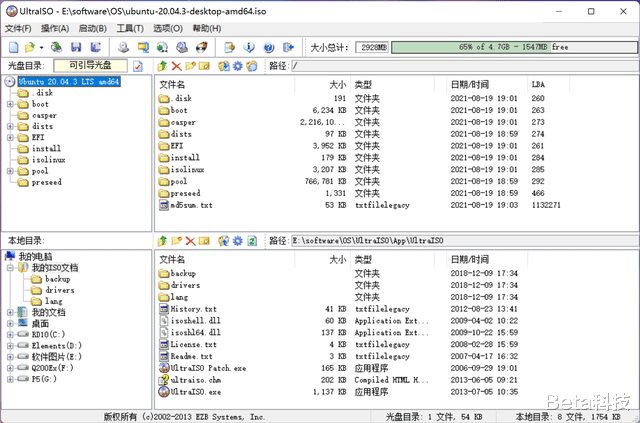Open the 帮助(H) menu

tap(207, 28)
